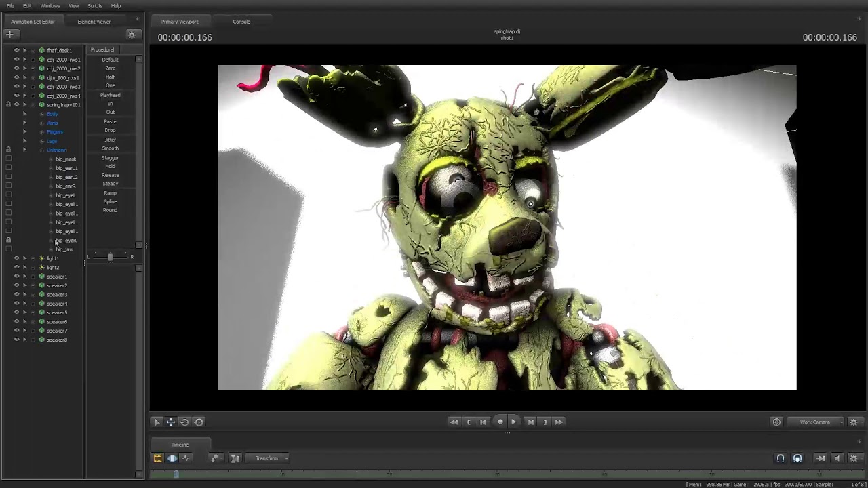Choose the rotate manipulator tool
868x488 pixels.
[184, 422]
